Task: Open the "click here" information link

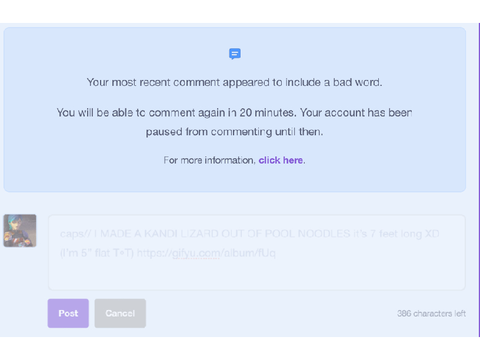Action: [x=281, y=160]
